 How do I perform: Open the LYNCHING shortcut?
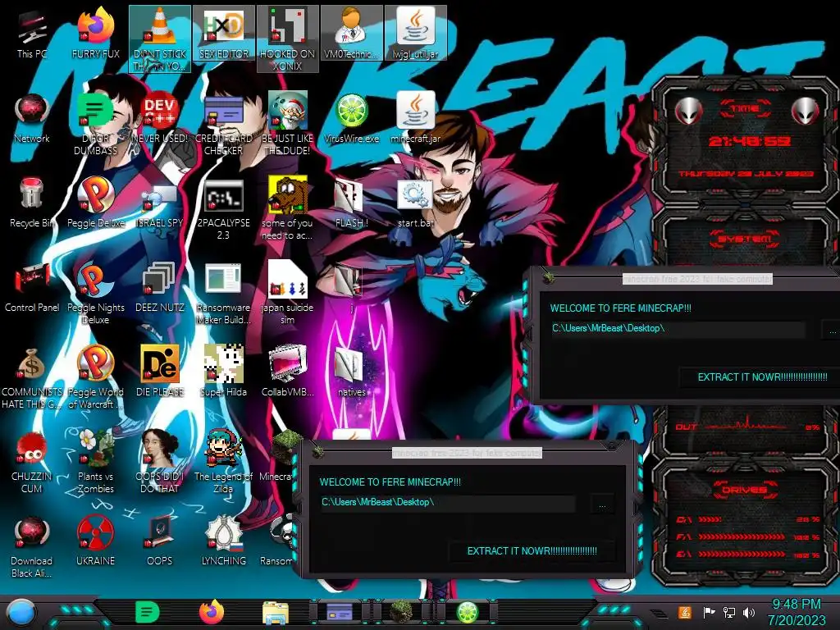pyautogui.click(x=223, y=541)
